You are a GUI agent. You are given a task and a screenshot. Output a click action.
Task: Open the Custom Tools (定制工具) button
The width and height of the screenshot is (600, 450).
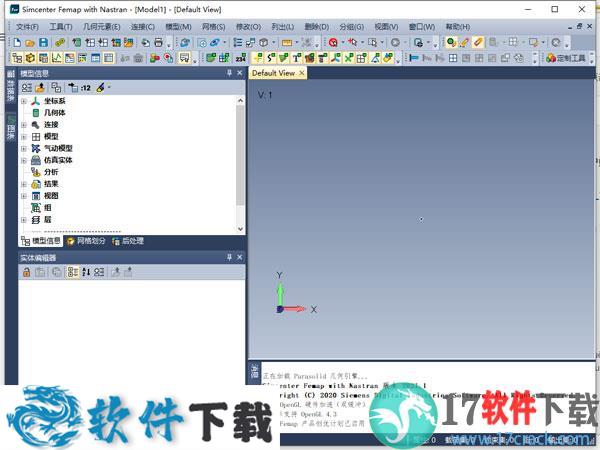coord(566,58)
